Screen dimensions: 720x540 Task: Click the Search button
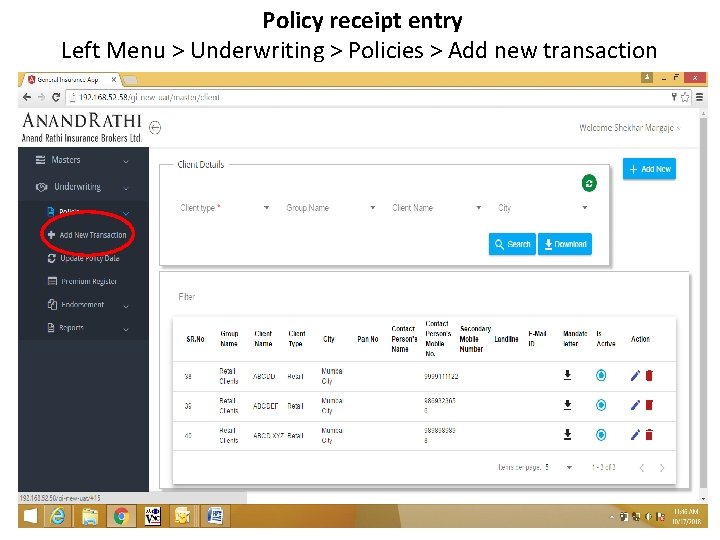coord(512,244)
